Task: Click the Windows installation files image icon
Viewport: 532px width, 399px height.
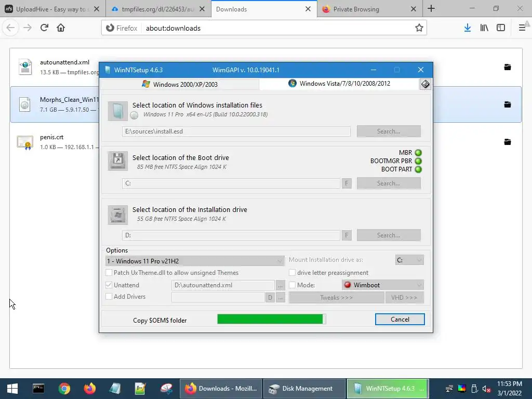Action: coord(118,111)
